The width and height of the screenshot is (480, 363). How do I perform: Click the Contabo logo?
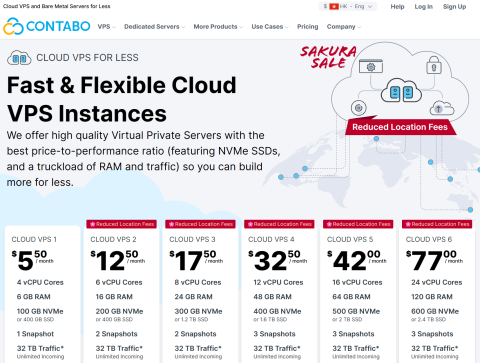pos(47,26)
